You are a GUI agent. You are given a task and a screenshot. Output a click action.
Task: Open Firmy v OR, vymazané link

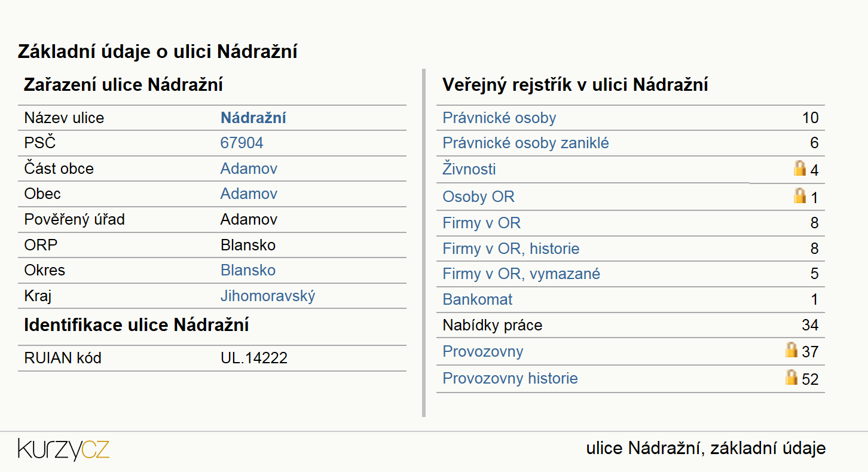click(521, 274)
